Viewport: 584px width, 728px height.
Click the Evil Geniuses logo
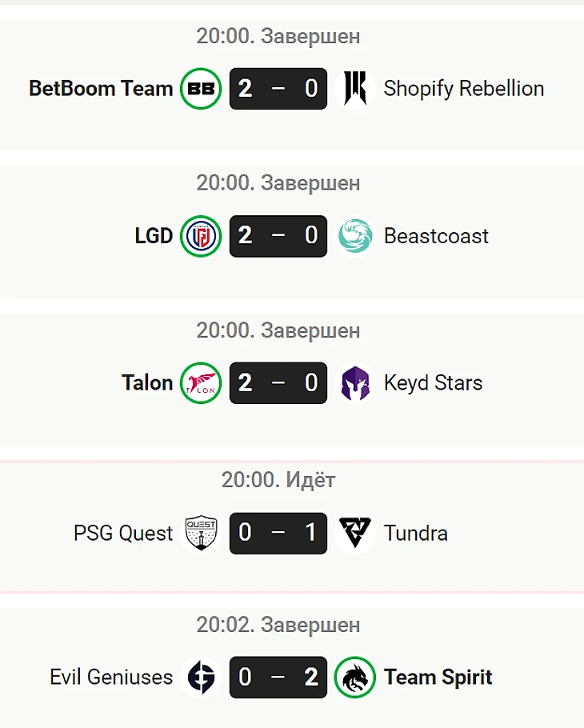(201, 677)
